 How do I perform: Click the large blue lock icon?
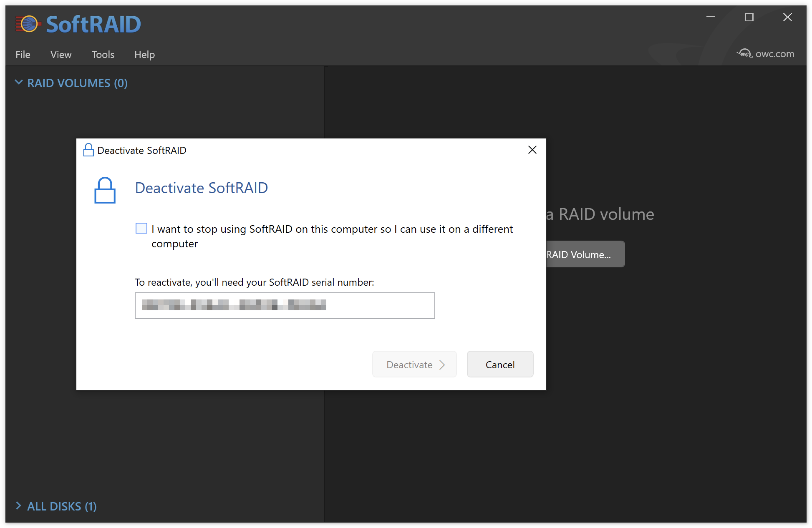(x=105, y=191)
